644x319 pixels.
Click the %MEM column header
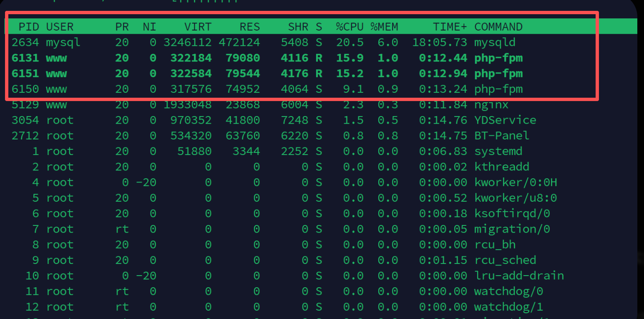coord(384,27)
